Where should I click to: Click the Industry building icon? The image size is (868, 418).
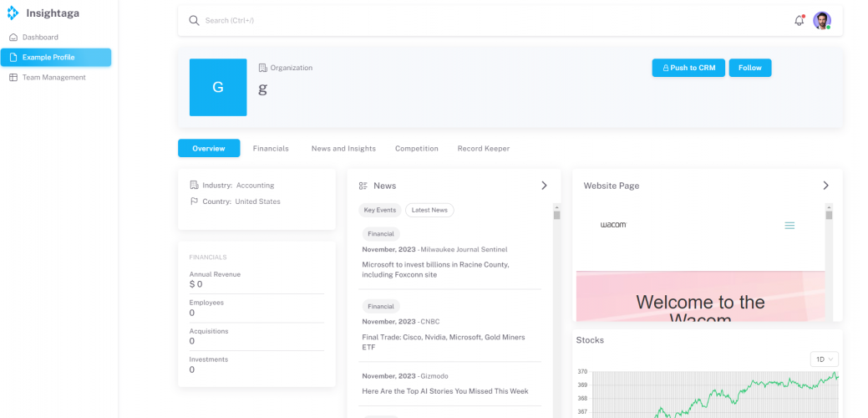(194, 185)
